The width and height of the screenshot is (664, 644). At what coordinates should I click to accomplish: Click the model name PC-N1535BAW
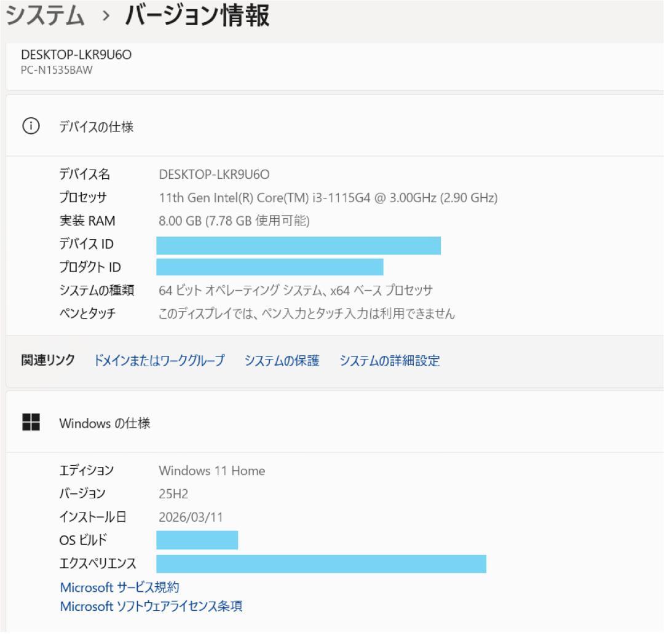pyautogui.click(x=57, y=70)
